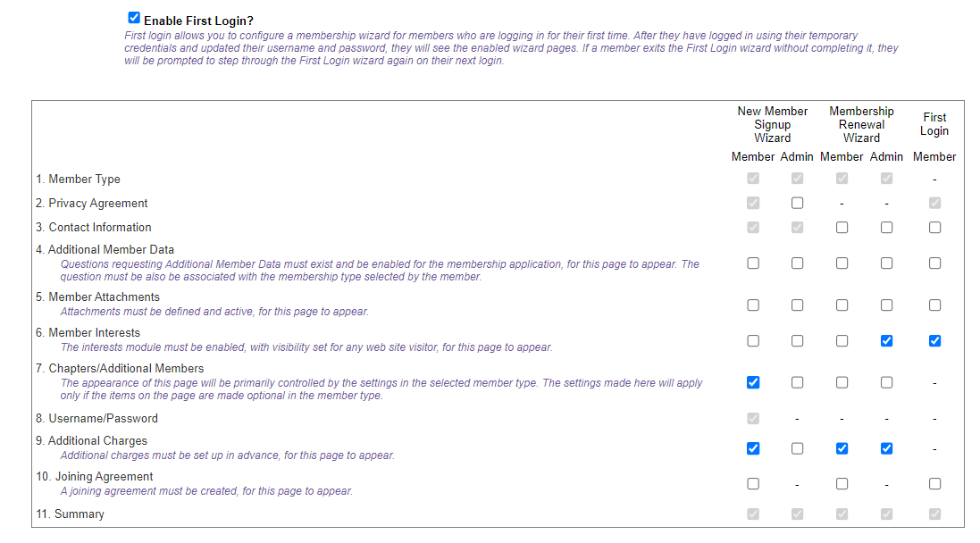
Task: Check Joining Agreement for First Login
Action: (934, 484)
